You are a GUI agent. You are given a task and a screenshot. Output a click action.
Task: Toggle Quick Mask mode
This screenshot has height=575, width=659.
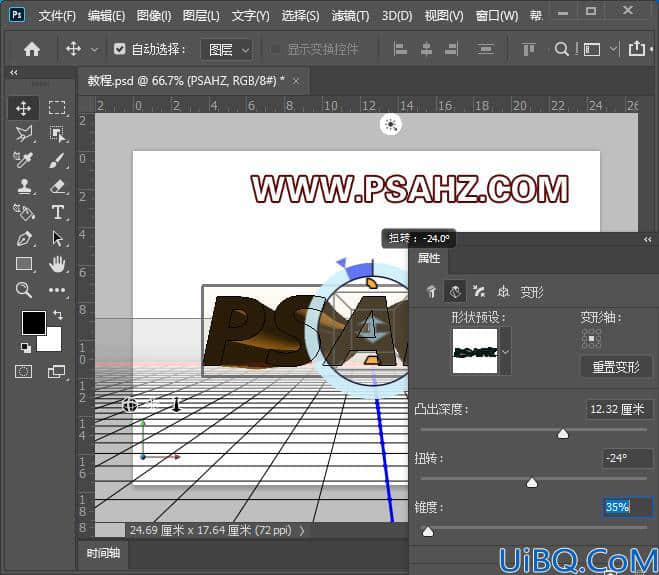[x=23, y=372]
